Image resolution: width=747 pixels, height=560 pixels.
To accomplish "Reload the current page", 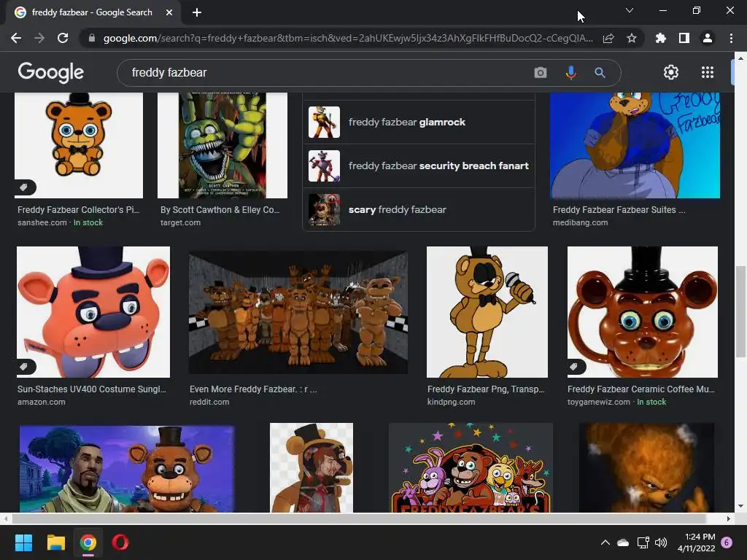I will [63, 38].
